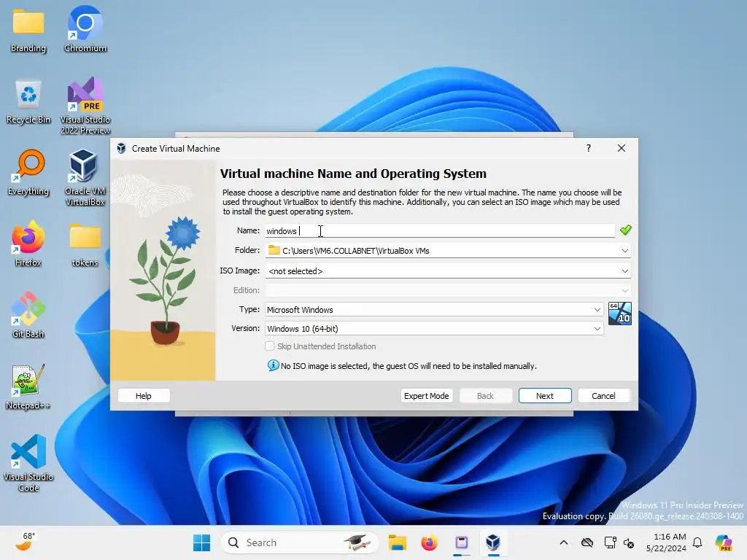
Task: Open Copilot preview icon in the taskbar
Action: 724,542
